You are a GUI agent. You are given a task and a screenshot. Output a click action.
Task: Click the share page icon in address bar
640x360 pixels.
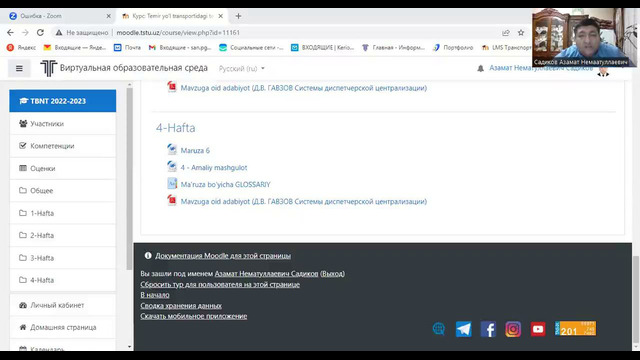coord(506,33)
